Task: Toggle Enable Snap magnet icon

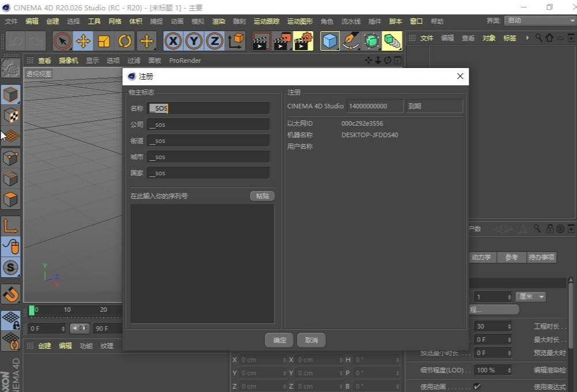Action: [x=11, y=294]
